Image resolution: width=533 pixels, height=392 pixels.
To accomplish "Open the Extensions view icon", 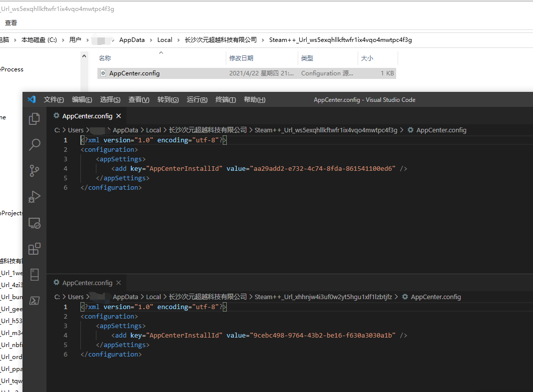I will coord(34,249).
